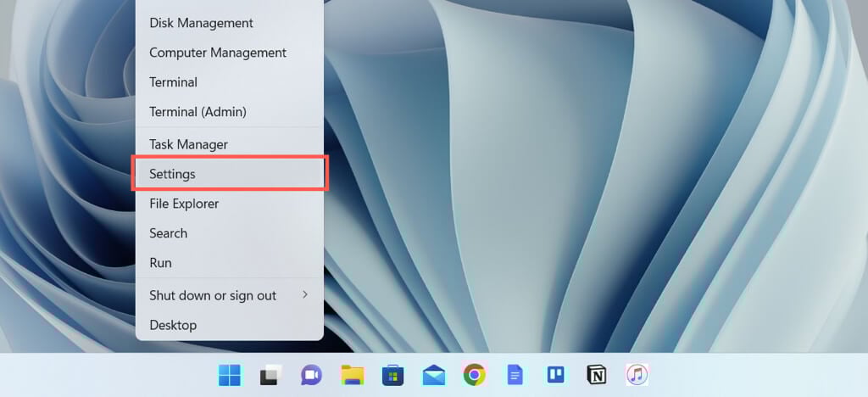Launch the Mail app from taskbar
868x397 pixels.
[x=434, y=375]
